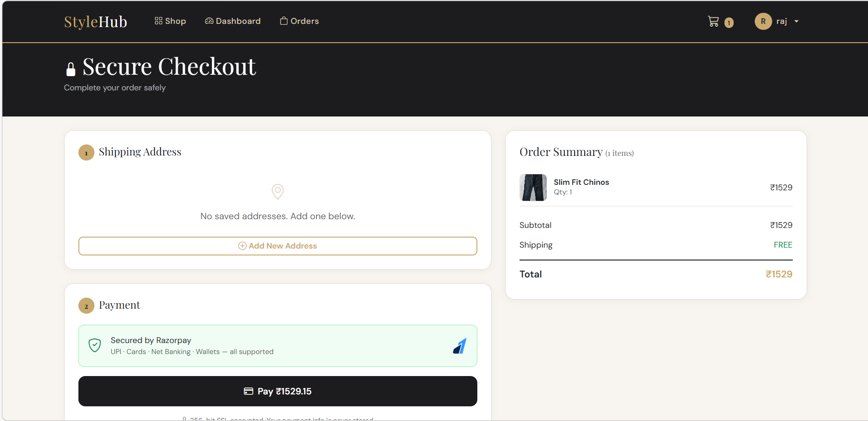Click the cart item count badge
Viewport: 868px width, 421px height.
click(x=729, y=22)
